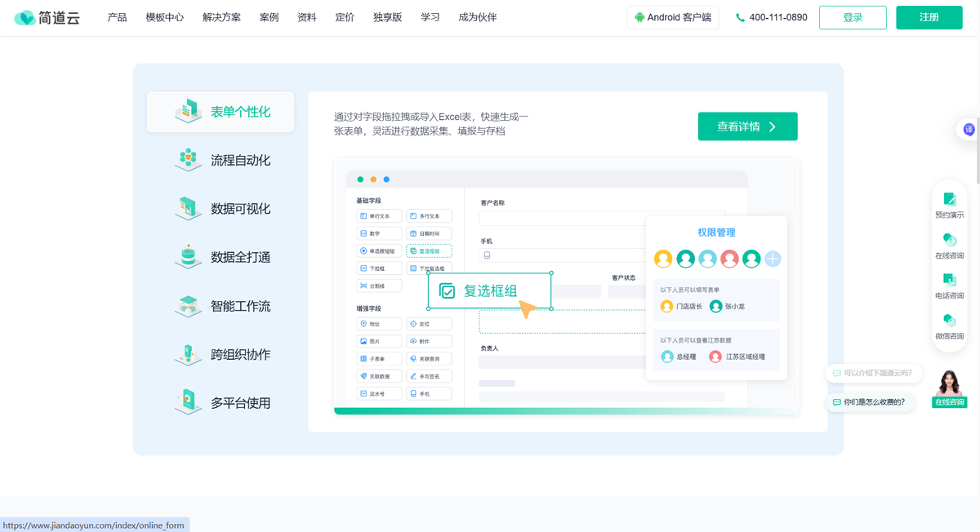Viewport: 980px width, 532px height.
Task: Open the 解决方案 menu
Action: pos(221,17)
